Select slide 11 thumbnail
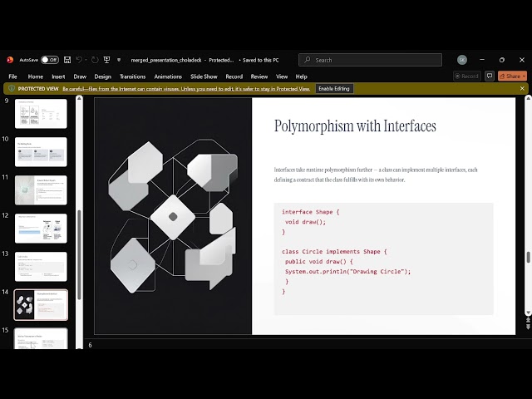Image resolution: width=532 pixels, height=399 pixels. (41, 190)
